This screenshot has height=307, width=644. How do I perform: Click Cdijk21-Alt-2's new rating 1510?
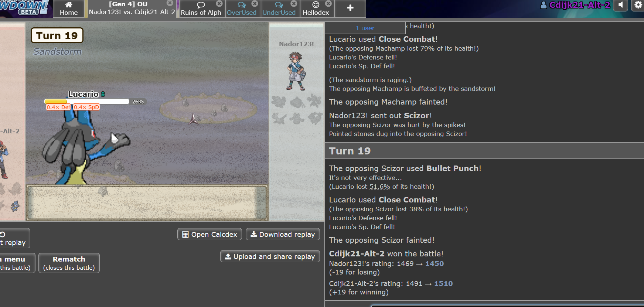443,283
